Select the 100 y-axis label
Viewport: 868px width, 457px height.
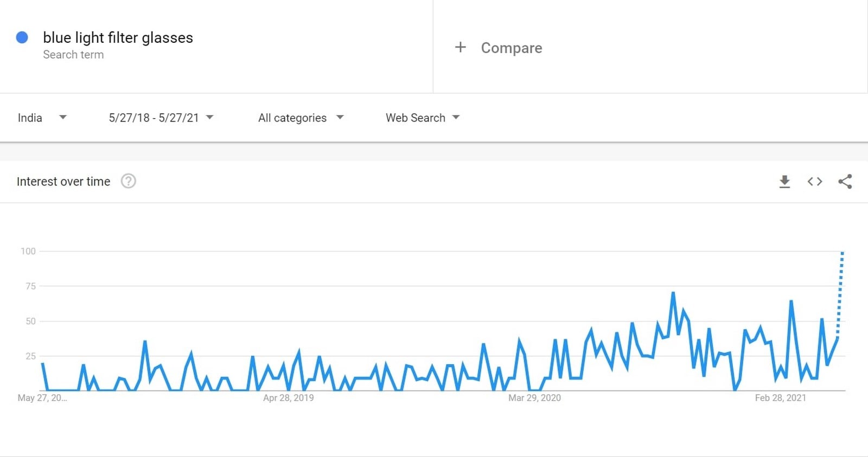28,251
